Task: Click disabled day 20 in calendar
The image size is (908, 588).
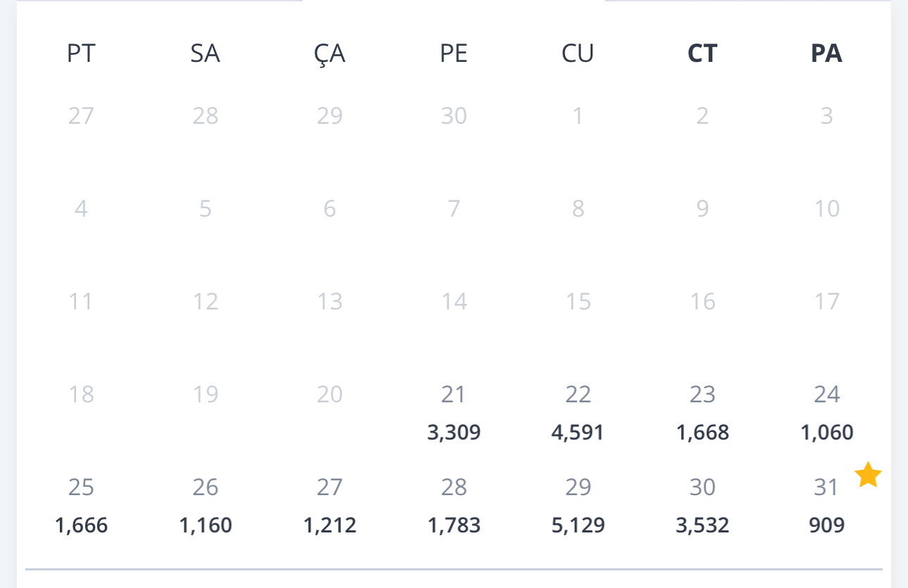Action: coord(329,395)
